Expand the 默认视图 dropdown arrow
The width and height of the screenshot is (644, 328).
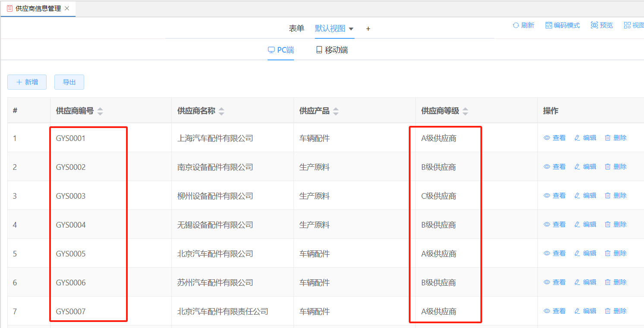coord(351,29)
